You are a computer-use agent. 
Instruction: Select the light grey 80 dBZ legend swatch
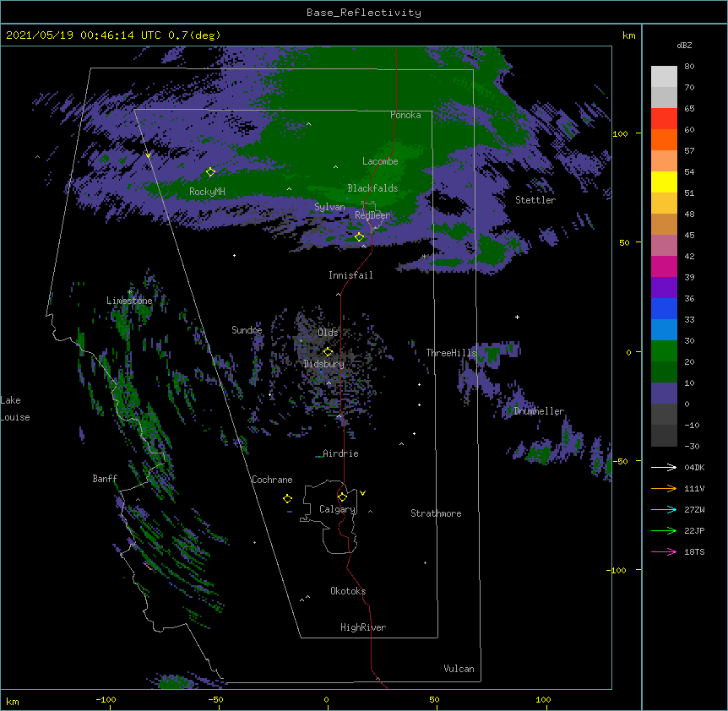point(664,77)
